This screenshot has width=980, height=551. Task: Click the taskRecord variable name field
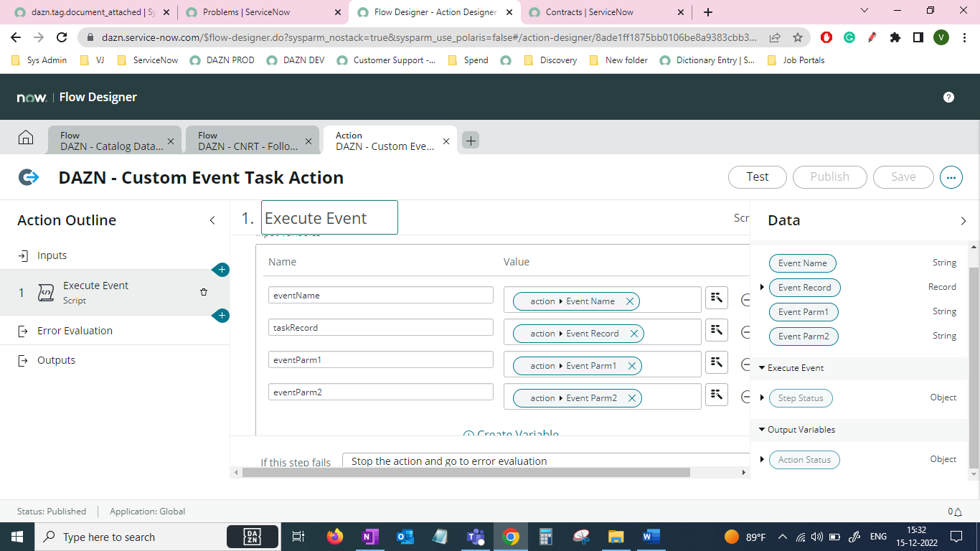[381, 327]
